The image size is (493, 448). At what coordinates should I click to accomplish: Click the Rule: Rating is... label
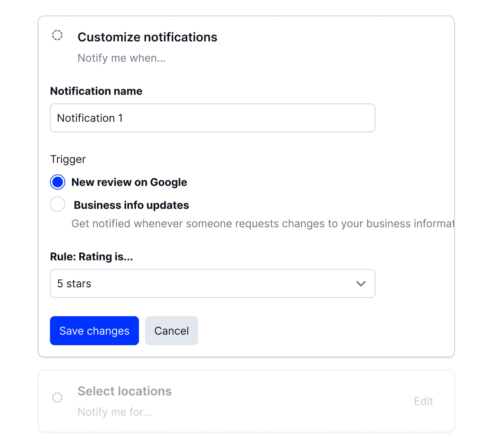(92, 257)
